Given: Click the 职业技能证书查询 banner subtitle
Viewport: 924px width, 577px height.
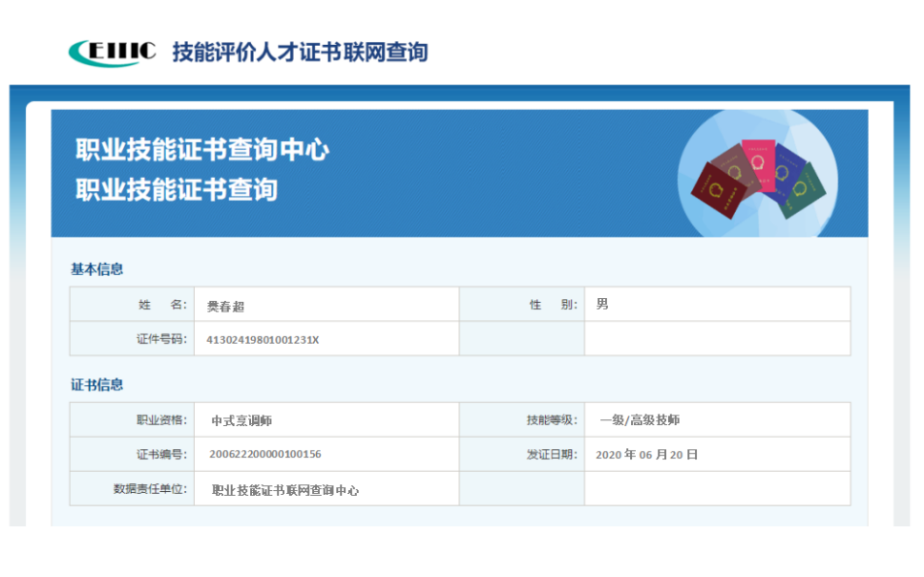Looking at the screenshot, I should [177, 189].
